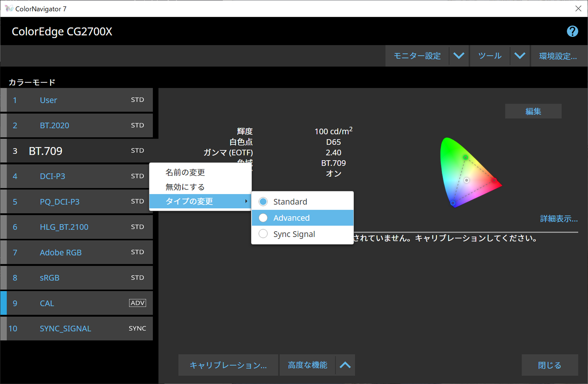Click the white point marker in gamut diagram

(x=466, y=180)
